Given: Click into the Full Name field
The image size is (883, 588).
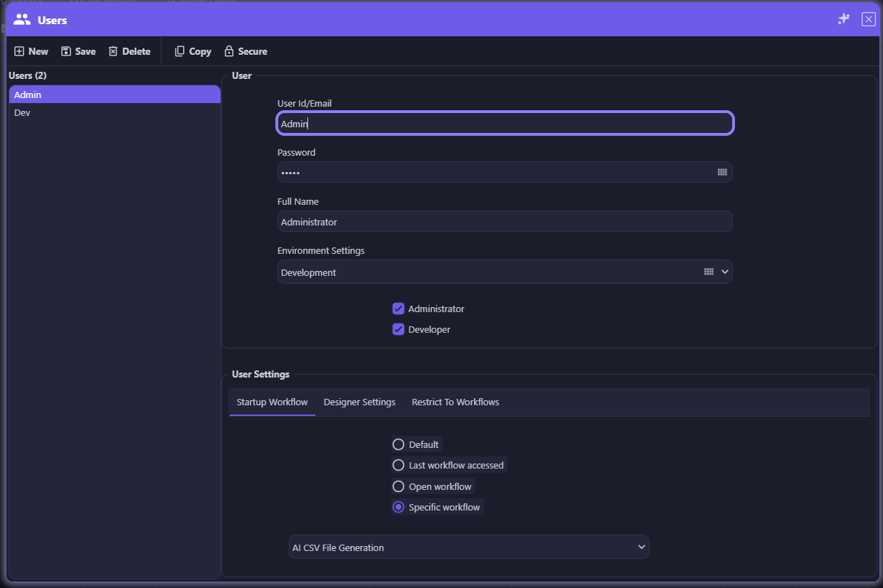Looking at the screenshot, I should coord(504,221).
